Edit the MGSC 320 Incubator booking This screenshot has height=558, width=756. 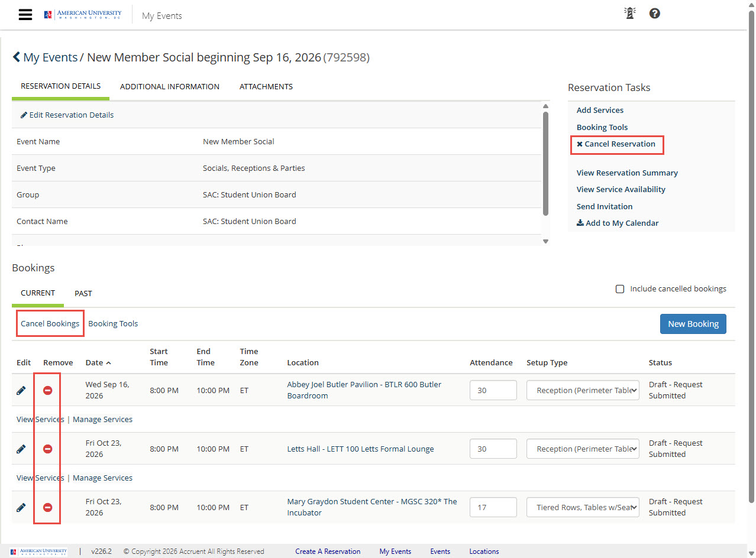[x=21, y=507]
